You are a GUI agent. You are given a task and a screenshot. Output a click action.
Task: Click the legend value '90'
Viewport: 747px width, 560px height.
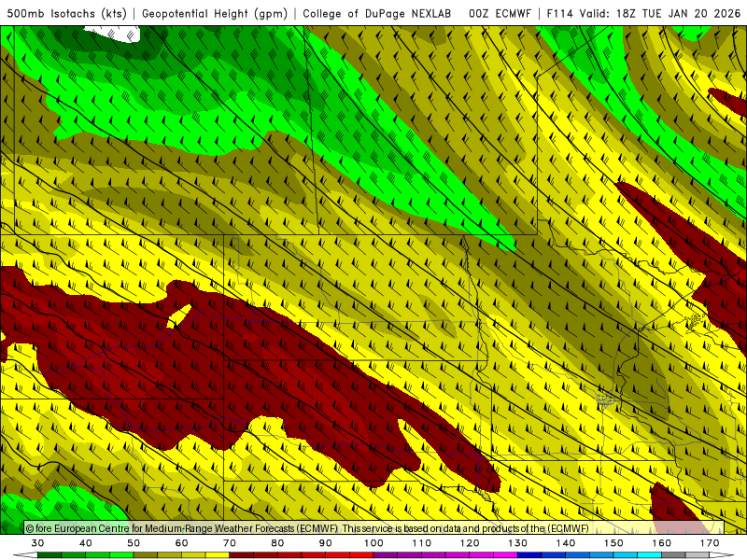pos(325,543)
